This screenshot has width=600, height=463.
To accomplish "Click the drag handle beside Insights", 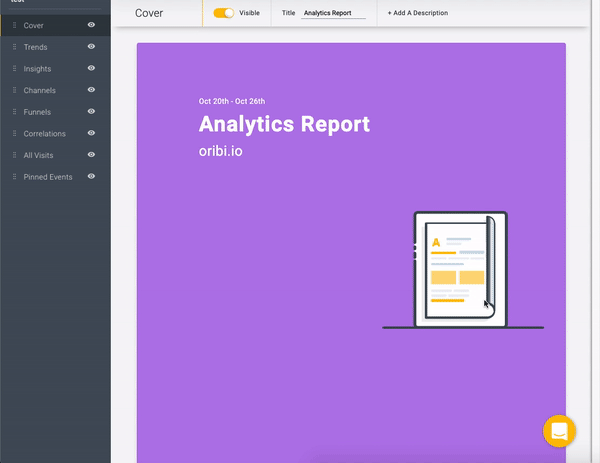I will pos(15,68).
